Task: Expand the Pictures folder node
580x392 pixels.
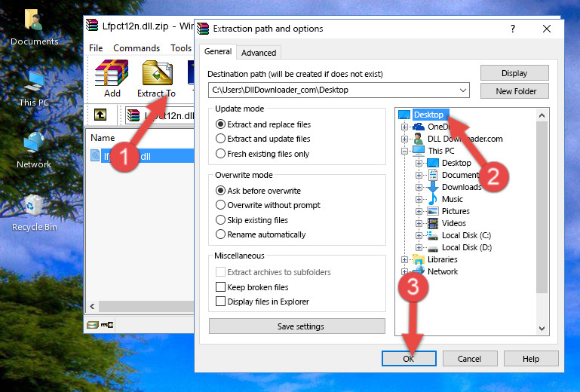Action: tap(419, 212)
